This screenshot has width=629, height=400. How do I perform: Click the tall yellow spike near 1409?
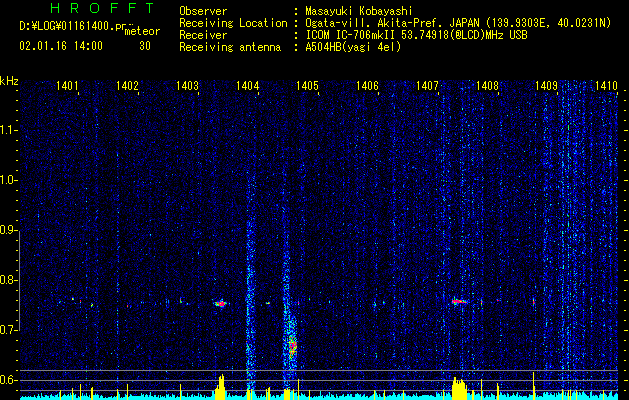534,386
